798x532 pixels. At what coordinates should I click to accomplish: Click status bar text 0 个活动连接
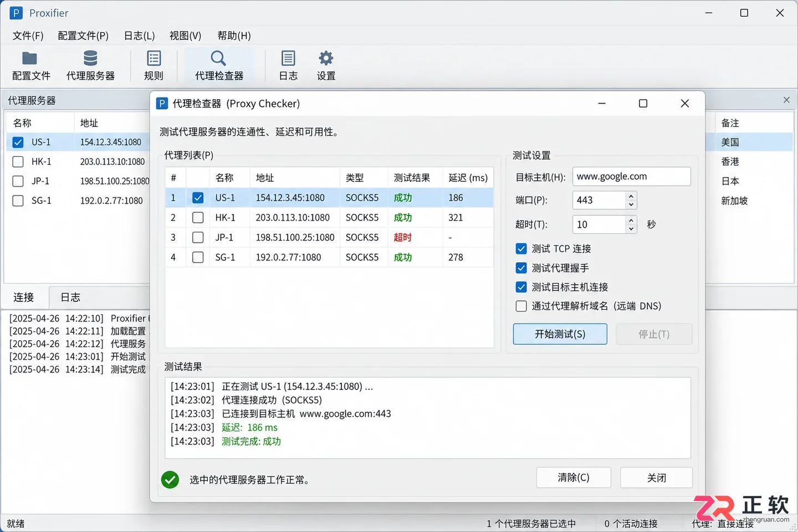click(x=631, y=524)
